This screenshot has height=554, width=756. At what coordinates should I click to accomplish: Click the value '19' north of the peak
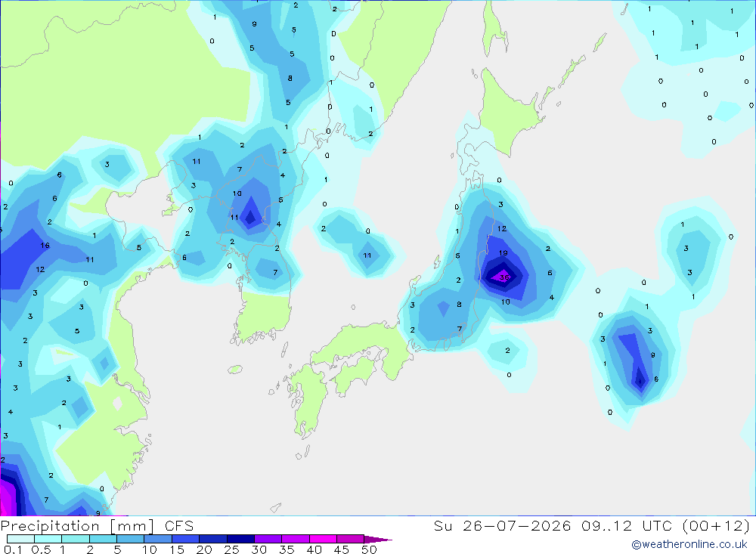click(x=503, y=252)
